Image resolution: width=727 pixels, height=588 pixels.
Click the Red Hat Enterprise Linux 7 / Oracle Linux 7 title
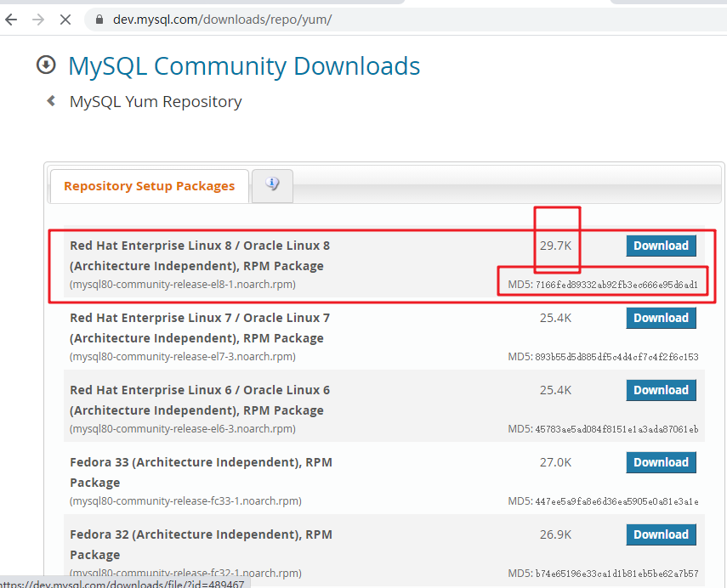(200, 328)
